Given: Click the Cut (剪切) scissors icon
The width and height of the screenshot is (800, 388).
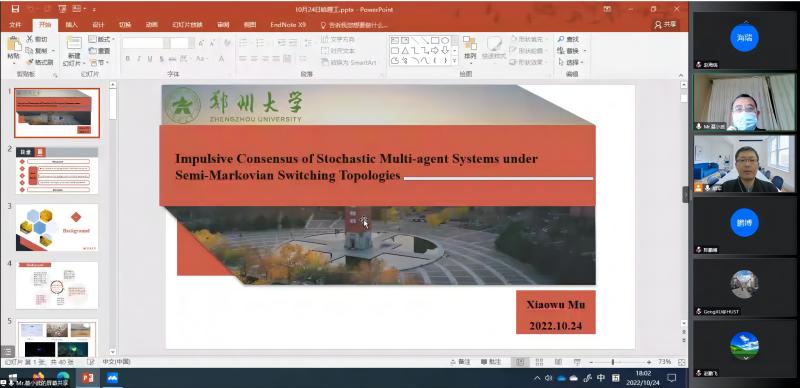Looking at the screenshot, I should point(30,39).
